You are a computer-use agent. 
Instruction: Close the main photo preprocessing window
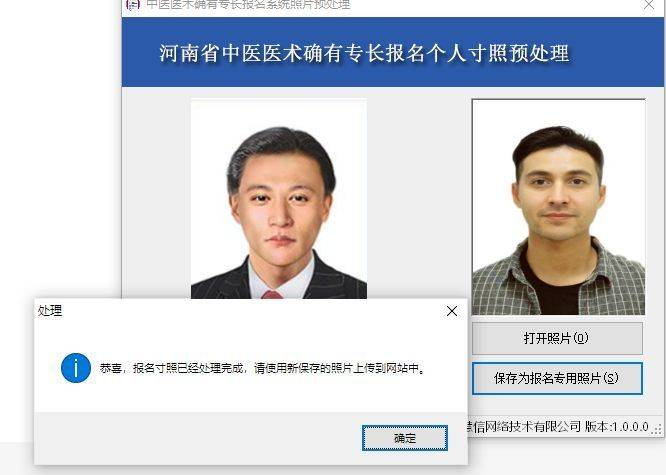[649, 5]
